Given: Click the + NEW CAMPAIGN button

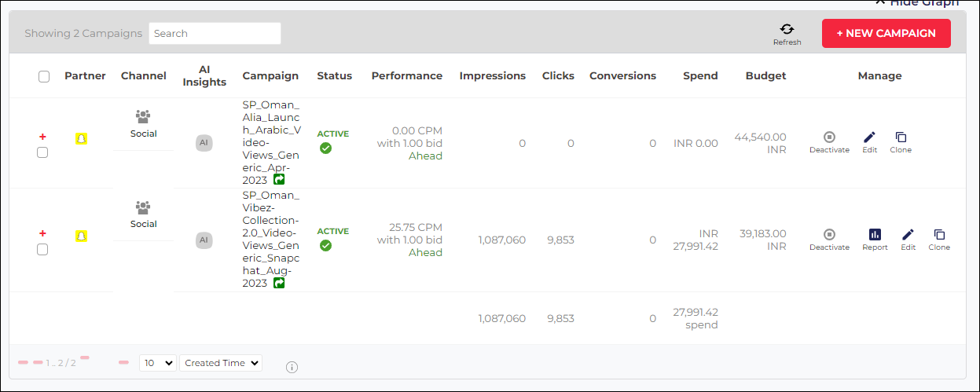Looking at the screenshot, I should tap(886, 33).
